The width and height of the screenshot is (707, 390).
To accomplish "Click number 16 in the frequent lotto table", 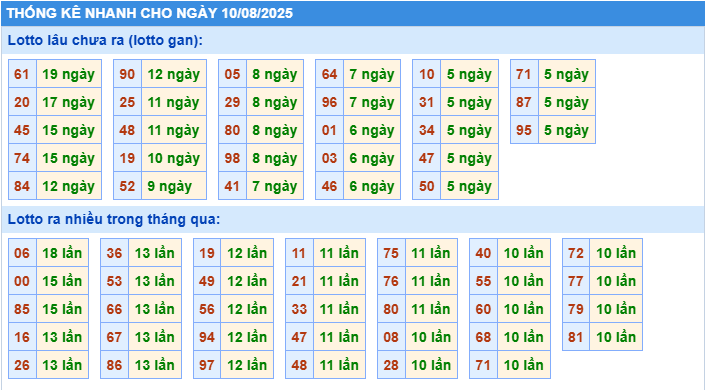I will 22,337.
